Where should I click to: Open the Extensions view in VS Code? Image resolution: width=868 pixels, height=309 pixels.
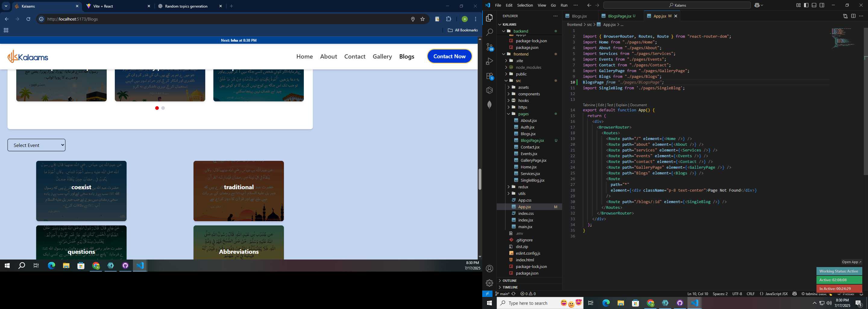(489, 76)
